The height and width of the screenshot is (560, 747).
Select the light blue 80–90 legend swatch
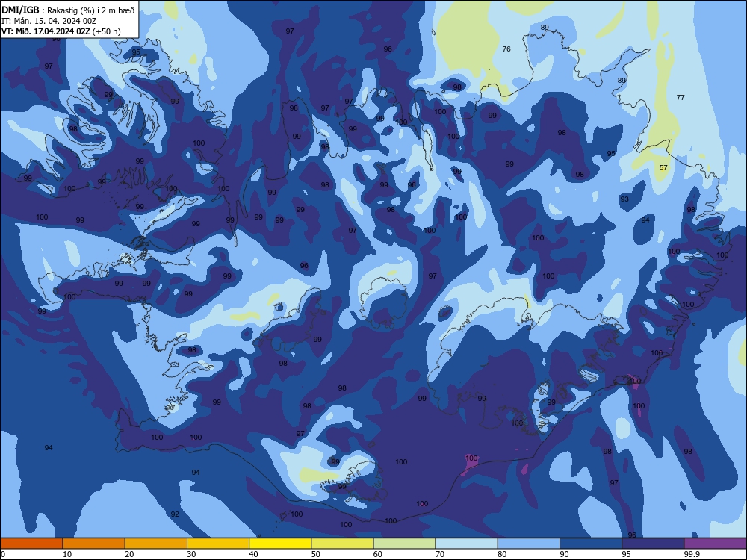coord(529,544)
